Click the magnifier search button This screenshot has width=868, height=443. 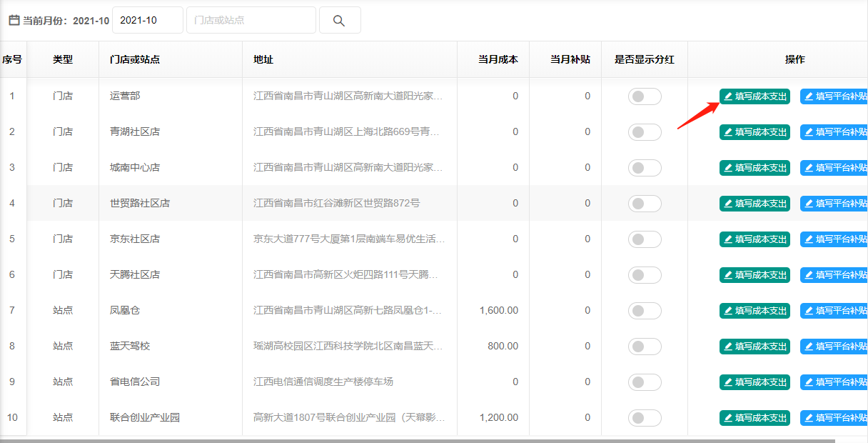tap(340, 20)
